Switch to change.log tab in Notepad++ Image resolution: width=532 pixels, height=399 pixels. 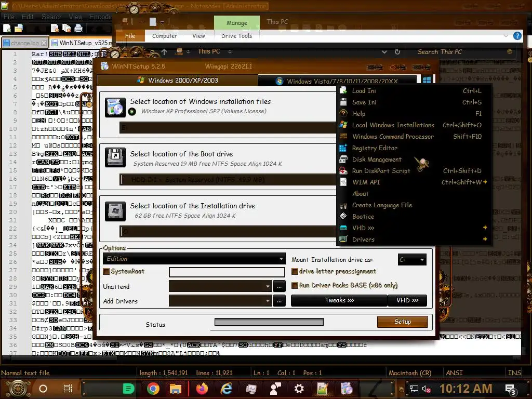[25, 43]
